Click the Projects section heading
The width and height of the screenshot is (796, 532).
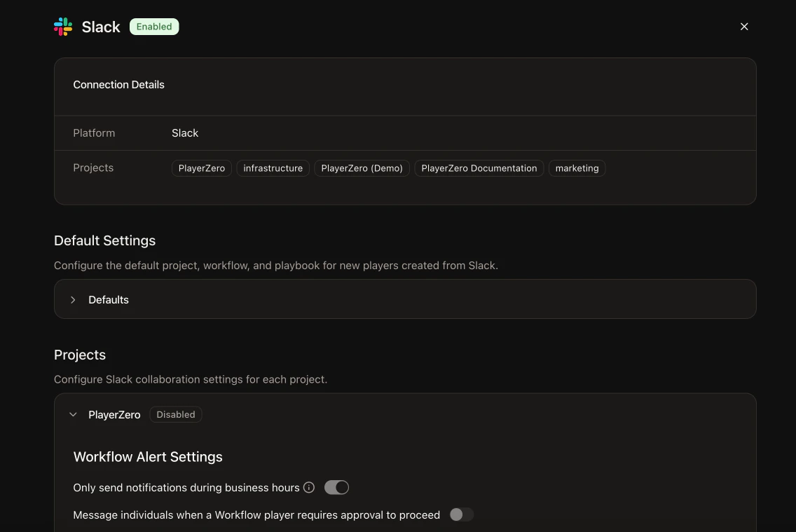click(x=80, y=354)
